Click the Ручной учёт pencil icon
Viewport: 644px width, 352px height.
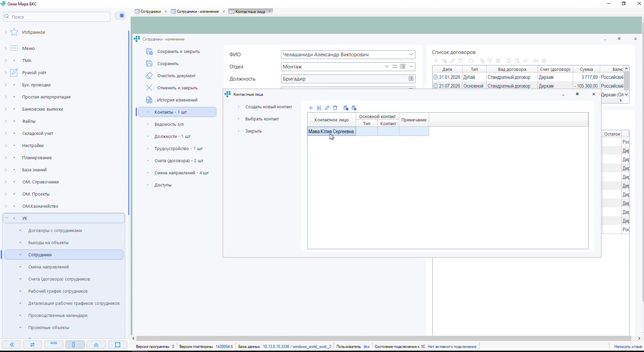click(14, 72)
